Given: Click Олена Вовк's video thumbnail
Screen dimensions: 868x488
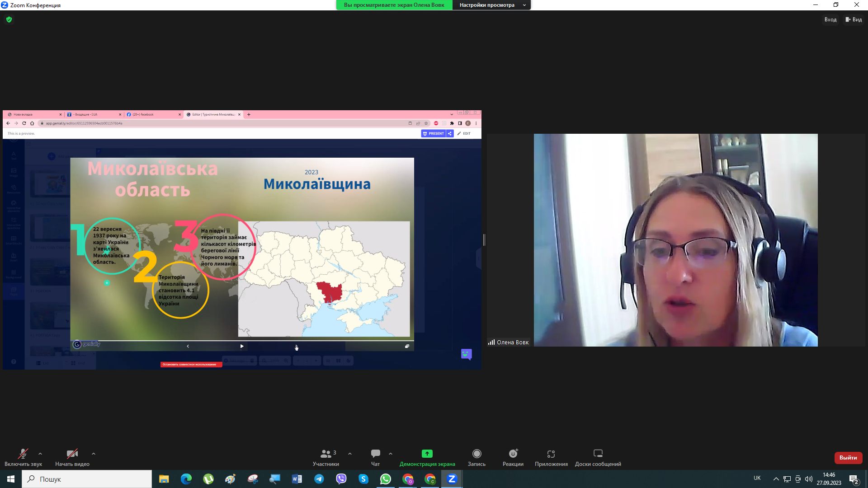Looking at the screenshot, I should pos(675,240).
